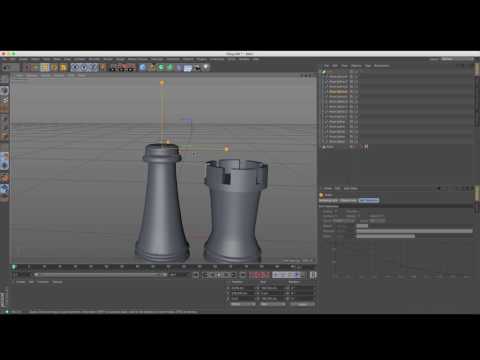Image resolution: width=480 pixels, height=360 pixels.
Task: Click the Light object icon
Action: 206,68
